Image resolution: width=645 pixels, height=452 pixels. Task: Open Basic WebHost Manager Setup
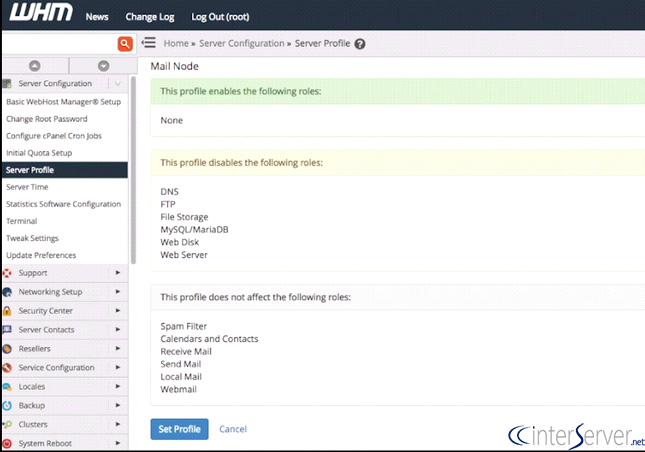pyautogui.click(x=63, y=102)
